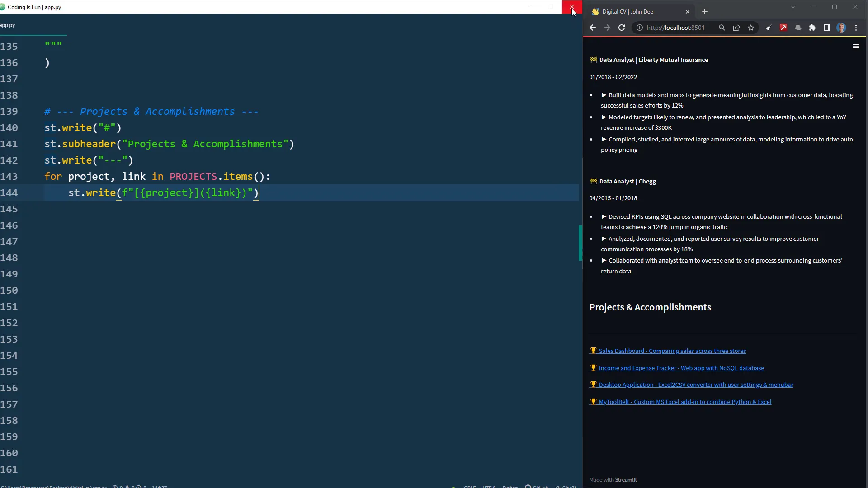Click the browser reload icon
Image resolution: width=868 pixels, height=488 pixels.
[622, 28]
